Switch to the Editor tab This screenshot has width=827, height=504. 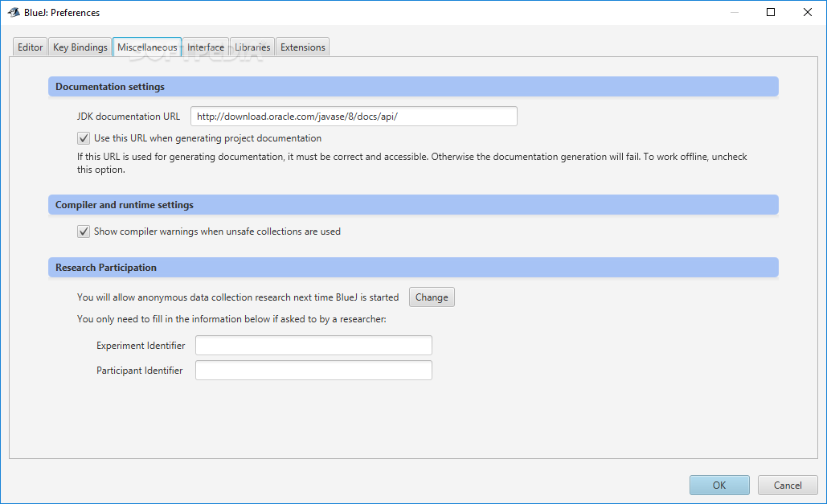pos(30,47)
